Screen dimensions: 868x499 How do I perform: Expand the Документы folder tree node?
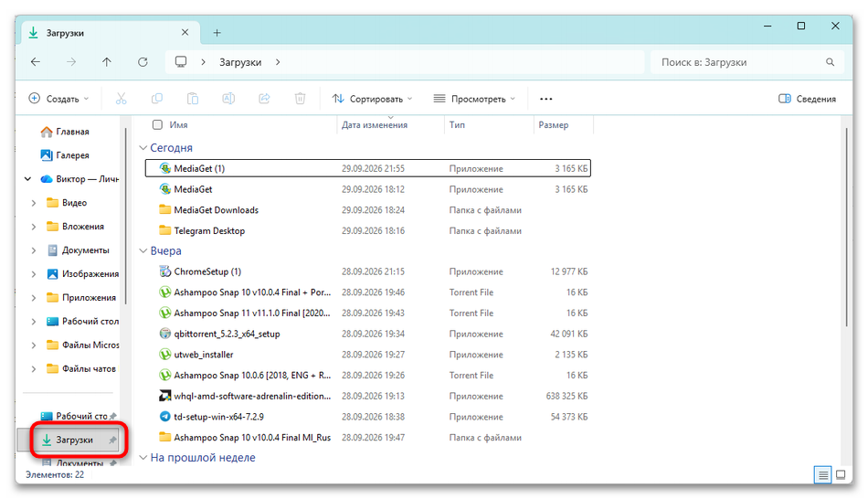(34, 250)
